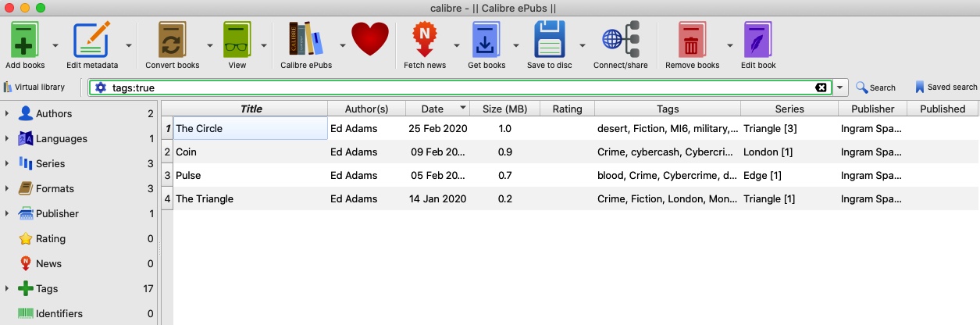Expand the Authors category in tag browser
980x325 pixels.
pos(7,113)
